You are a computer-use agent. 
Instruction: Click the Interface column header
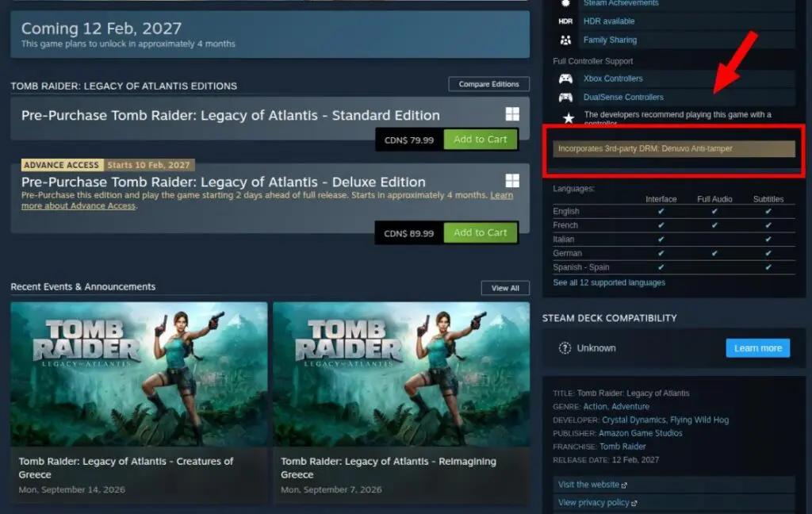(661, 199)
